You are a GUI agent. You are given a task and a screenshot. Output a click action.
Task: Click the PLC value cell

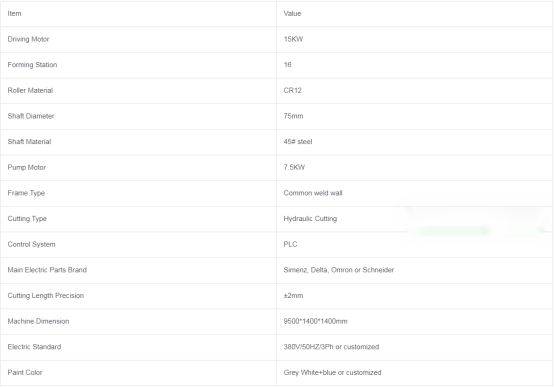coord(414,244)
